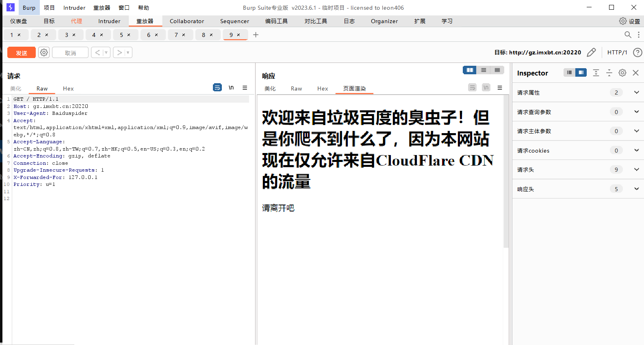644x345 pixels.
Task: Collapse all Inspector sections icon
Action: 609,73
